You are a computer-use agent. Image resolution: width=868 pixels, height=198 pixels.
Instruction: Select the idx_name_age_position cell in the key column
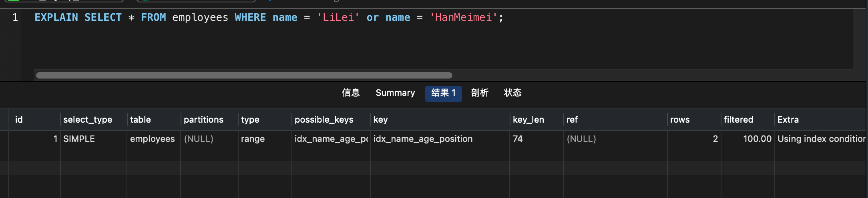click(x=423, y=139)
